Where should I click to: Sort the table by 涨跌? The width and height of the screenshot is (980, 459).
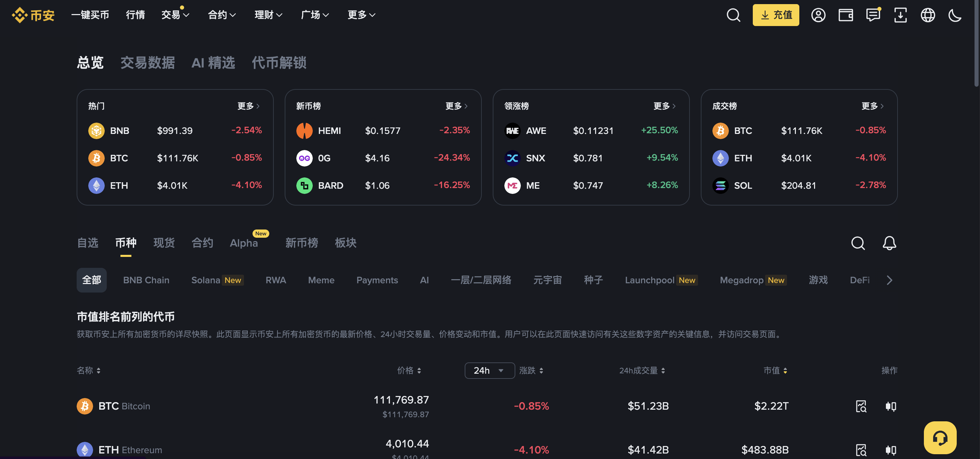(x=531, y=370)
